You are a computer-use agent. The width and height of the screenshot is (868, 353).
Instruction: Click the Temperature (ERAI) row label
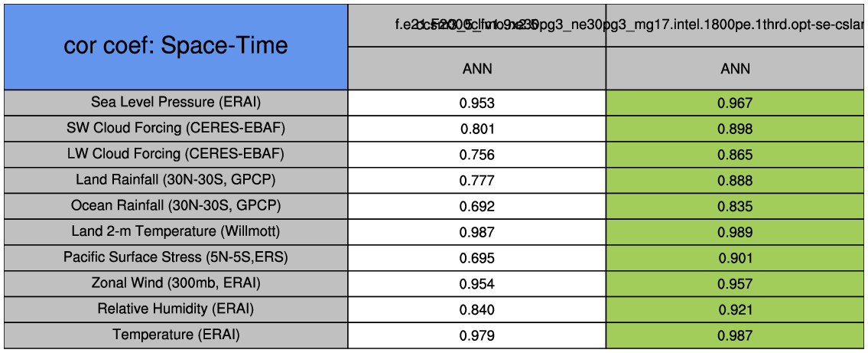click(x=176, y=335)
